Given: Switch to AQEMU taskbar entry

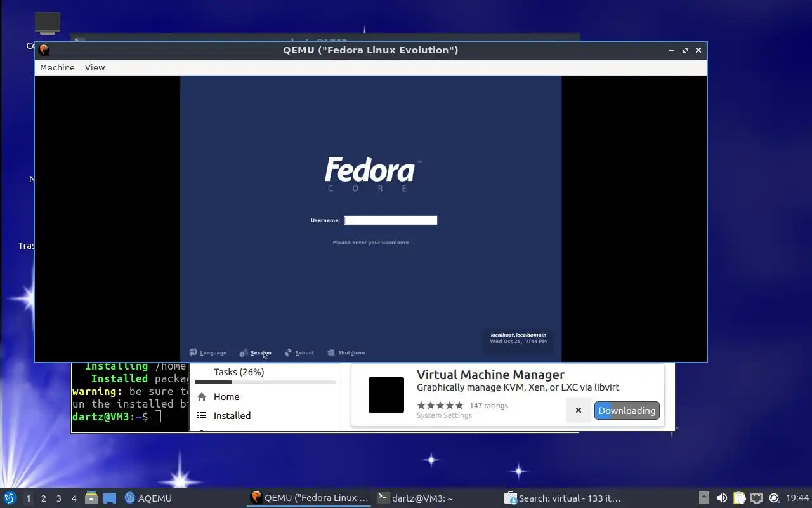Looking at the screenshot, I should tap(148, 498).
